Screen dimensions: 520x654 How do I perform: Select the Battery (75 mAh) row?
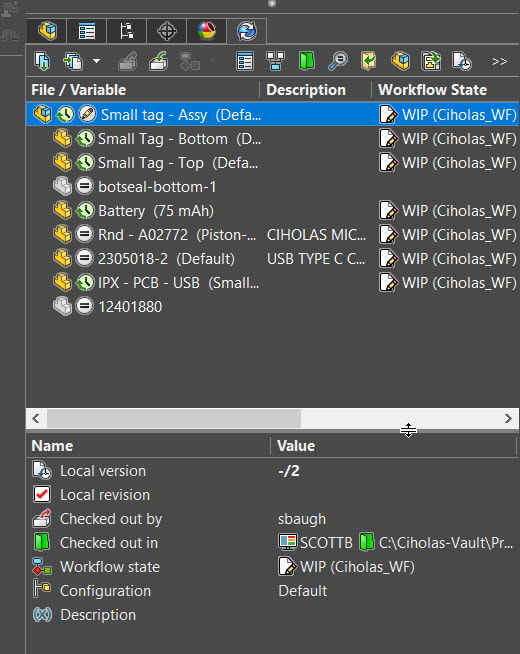[x=272, y=211]
